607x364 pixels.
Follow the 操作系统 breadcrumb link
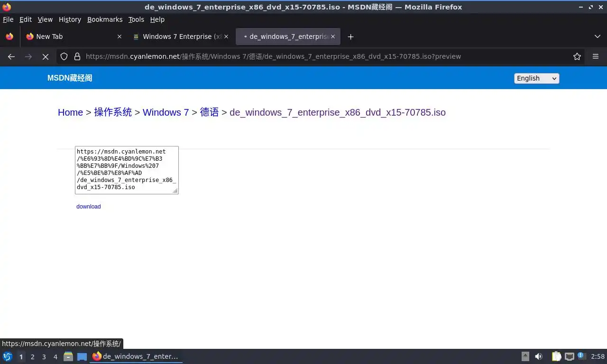pyautogui.click(x=113, y=112)
